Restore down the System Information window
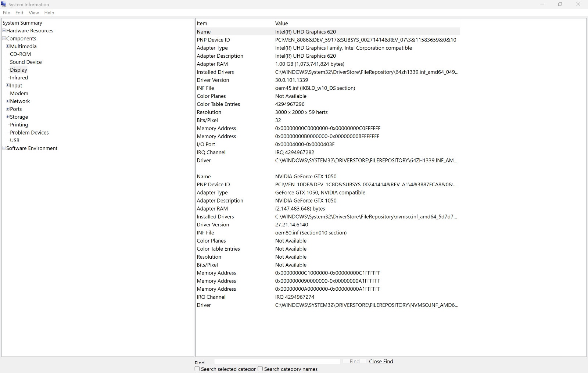This screenshot has width=588, height=373. pyautogui.click(x=560, y=4)
